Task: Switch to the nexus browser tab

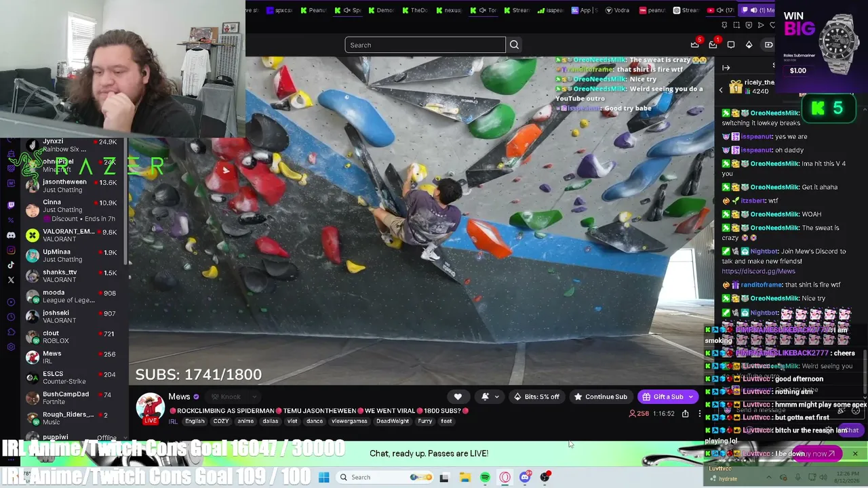Action: pyautogui.click(x=449, y=10)
